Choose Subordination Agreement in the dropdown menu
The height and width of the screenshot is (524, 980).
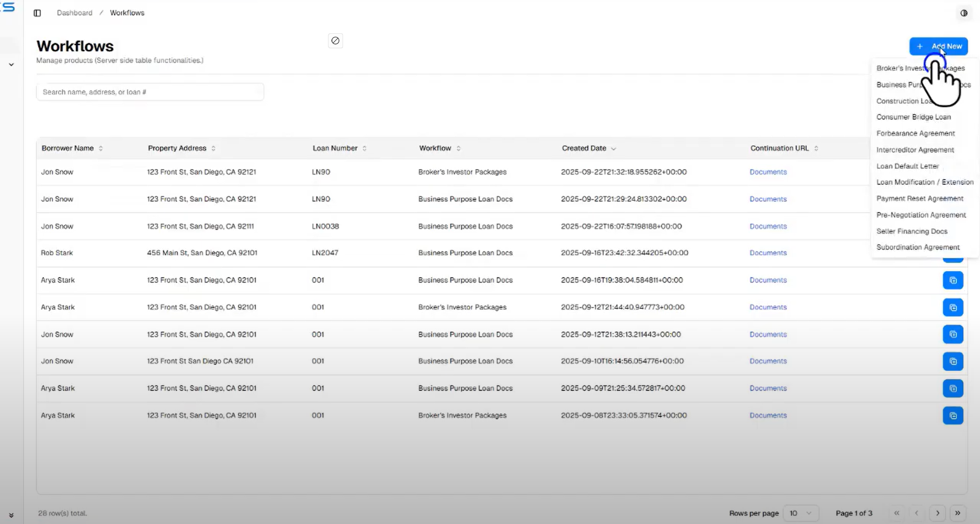918,247
